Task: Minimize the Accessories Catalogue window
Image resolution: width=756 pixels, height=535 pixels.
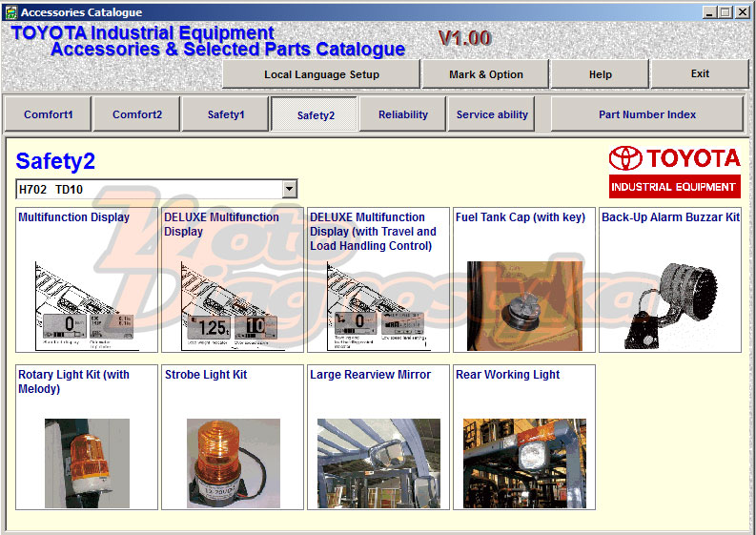Action: [x=708, y=12]
